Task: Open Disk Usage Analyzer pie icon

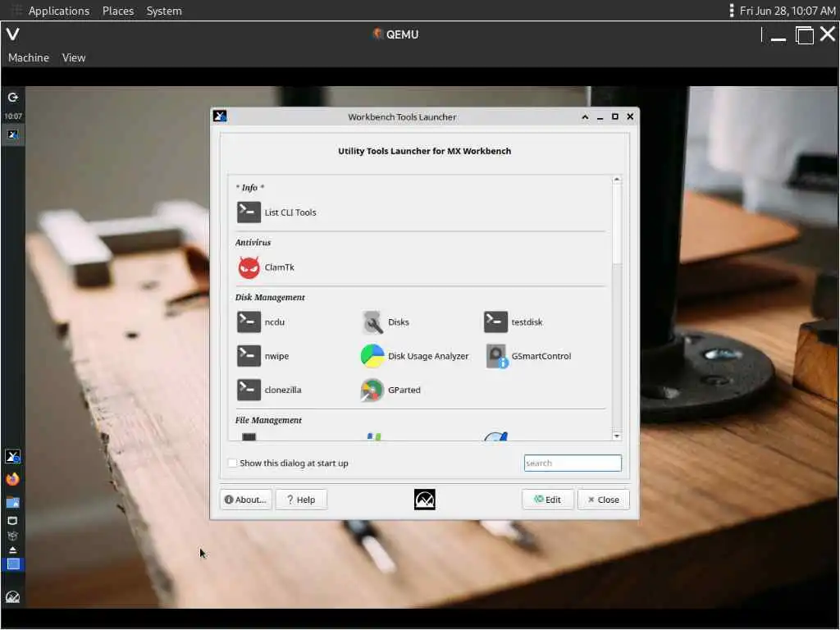Action: pos(372,356)
